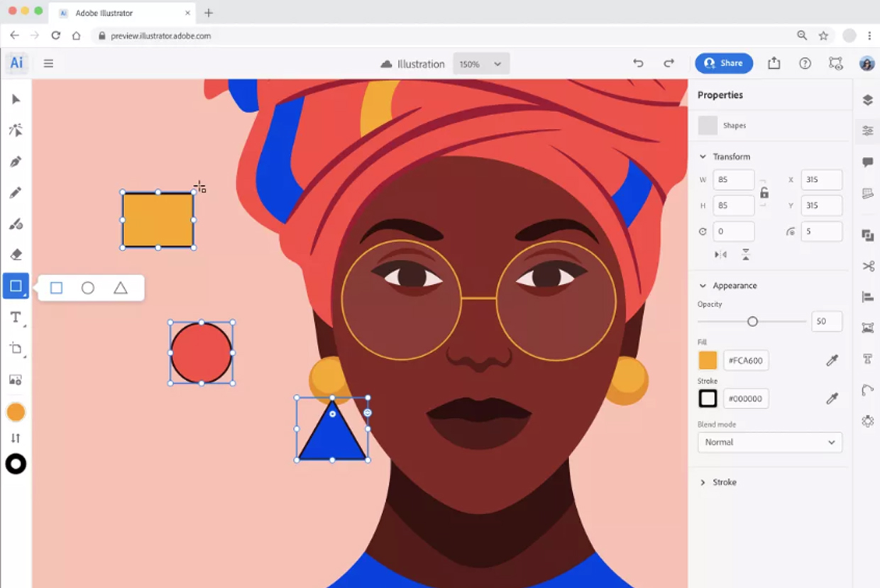Open the Comments panel icon
This screenshot has width=880, height=588.
(867, 162)
